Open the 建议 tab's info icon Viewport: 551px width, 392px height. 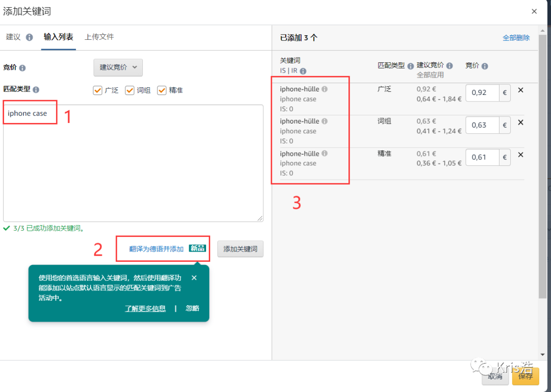click(x=31, y=37)
